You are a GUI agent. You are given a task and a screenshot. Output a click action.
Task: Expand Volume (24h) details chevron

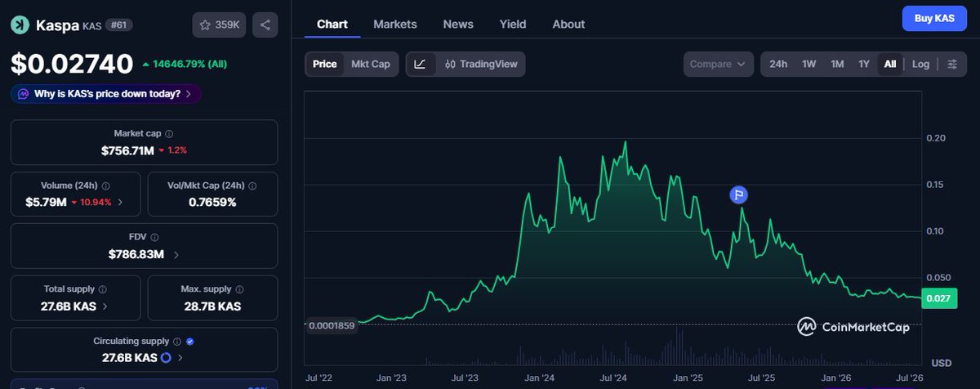pyautogui.click(x=121, y=202)
